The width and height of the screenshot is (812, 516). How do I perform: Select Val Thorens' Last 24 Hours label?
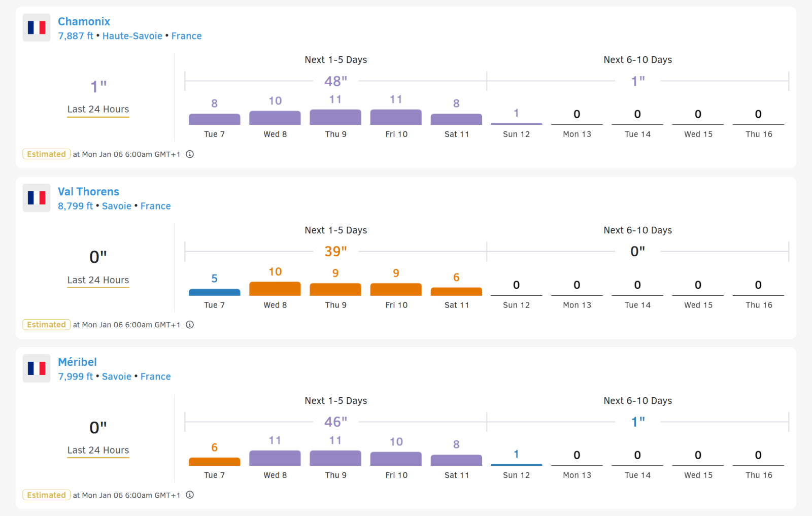point(98,280)
